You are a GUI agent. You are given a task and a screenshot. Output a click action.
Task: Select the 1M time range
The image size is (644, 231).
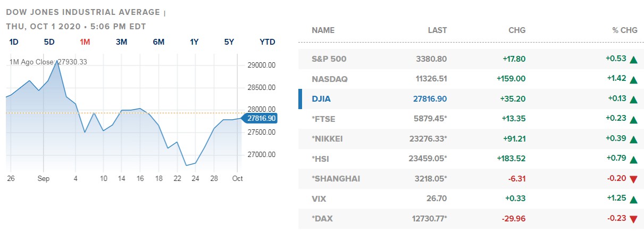click(85, 42)
